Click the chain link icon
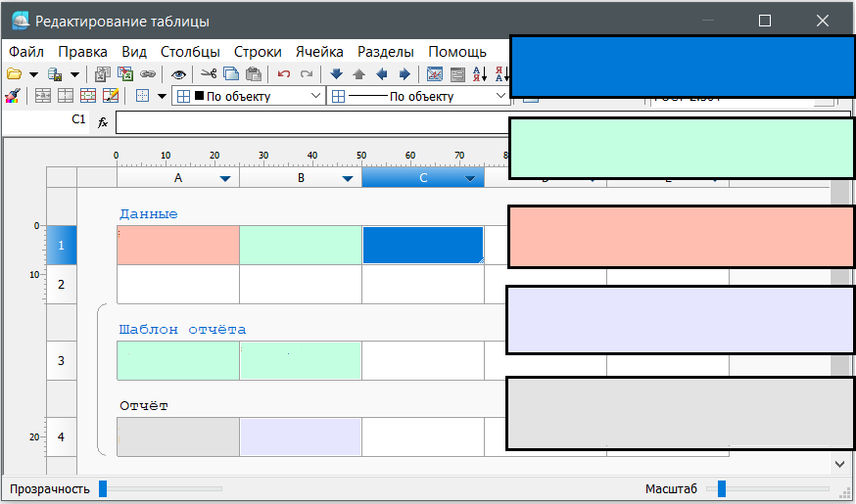 pos(148,73)
